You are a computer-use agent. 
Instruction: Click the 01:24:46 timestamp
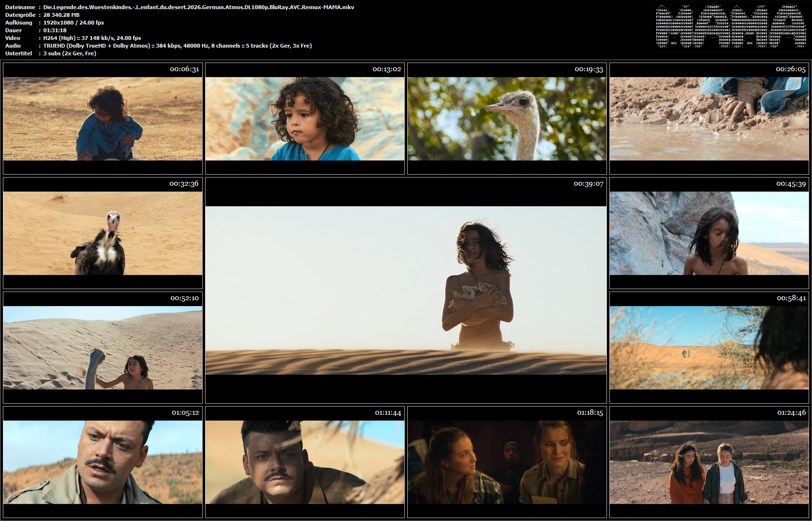point(791,413)
